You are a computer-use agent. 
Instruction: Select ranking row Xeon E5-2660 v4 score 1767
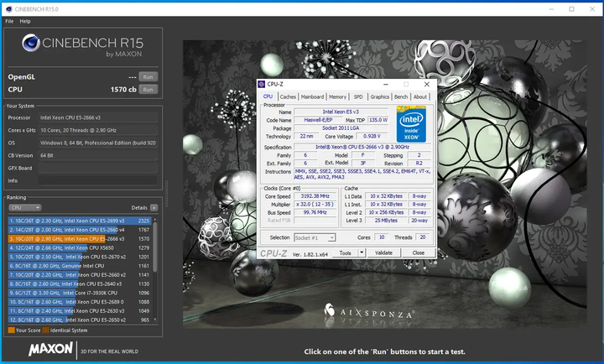[80, 230]
